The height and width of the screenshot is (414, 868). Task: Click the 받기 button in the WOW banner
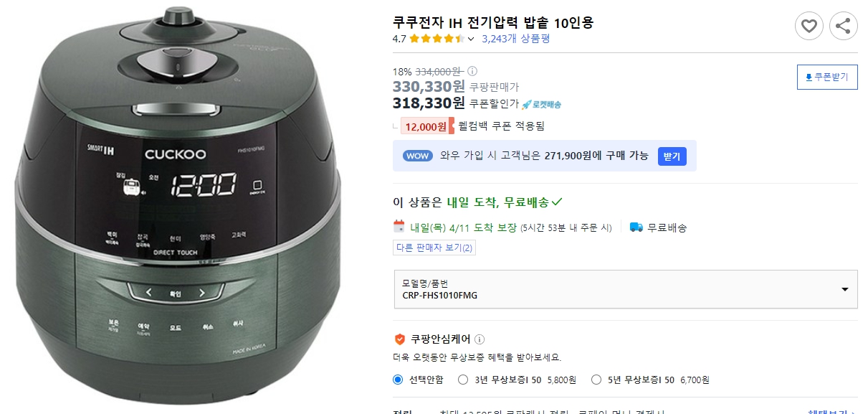[x=672, y=156]
